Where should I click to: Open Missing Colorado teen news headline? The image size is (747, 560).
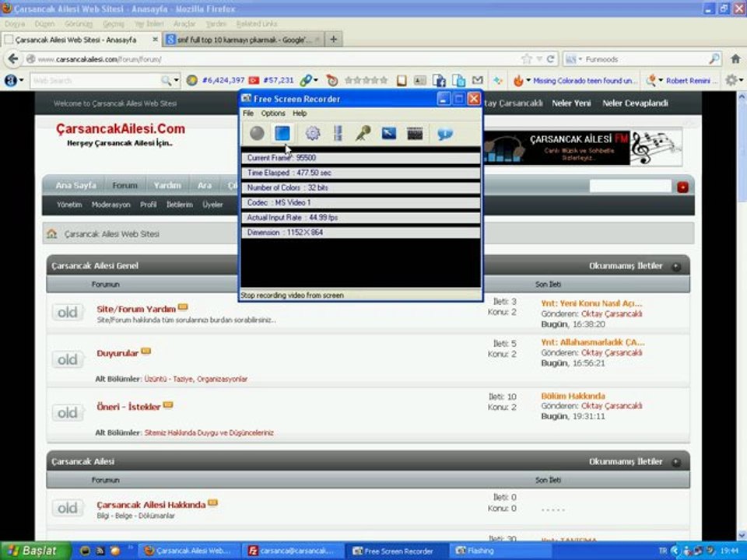pyautogui.click(x=585, y=81)
